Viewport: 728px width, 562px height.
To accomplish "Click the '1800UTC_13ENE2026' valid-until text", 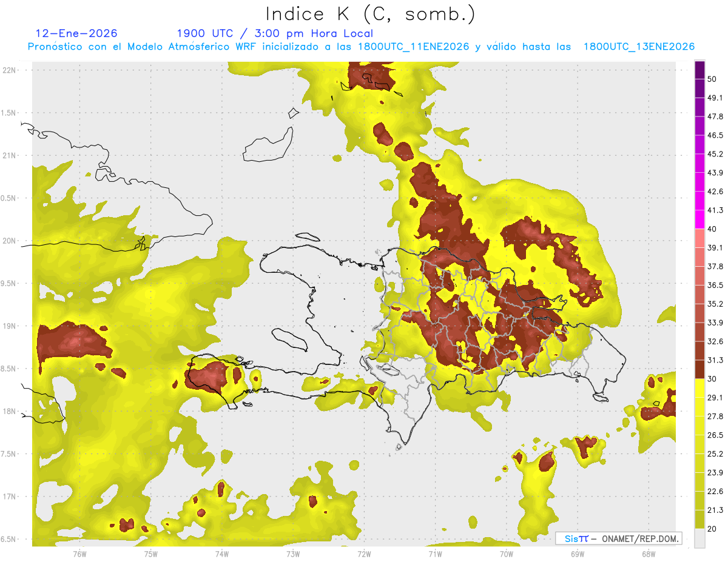I will 638,47.
